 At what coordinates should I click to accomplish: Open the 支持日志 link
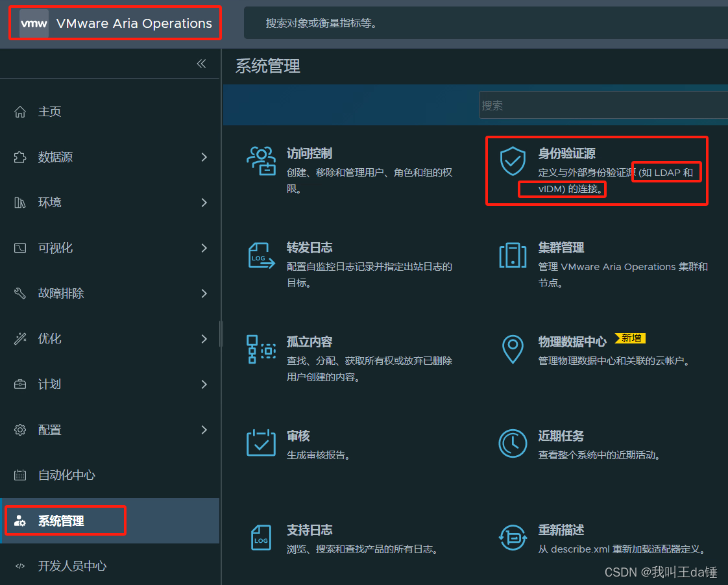click(x=309, y=530)
